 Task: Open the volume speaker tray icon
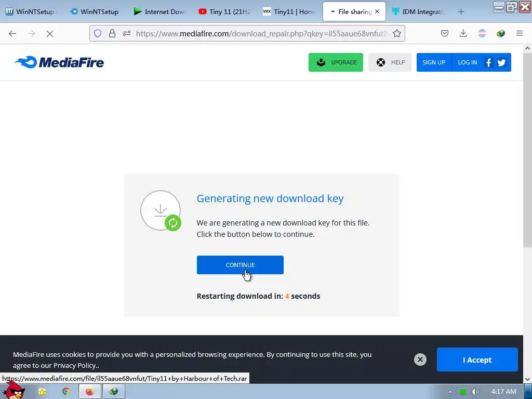pos(475,392)
